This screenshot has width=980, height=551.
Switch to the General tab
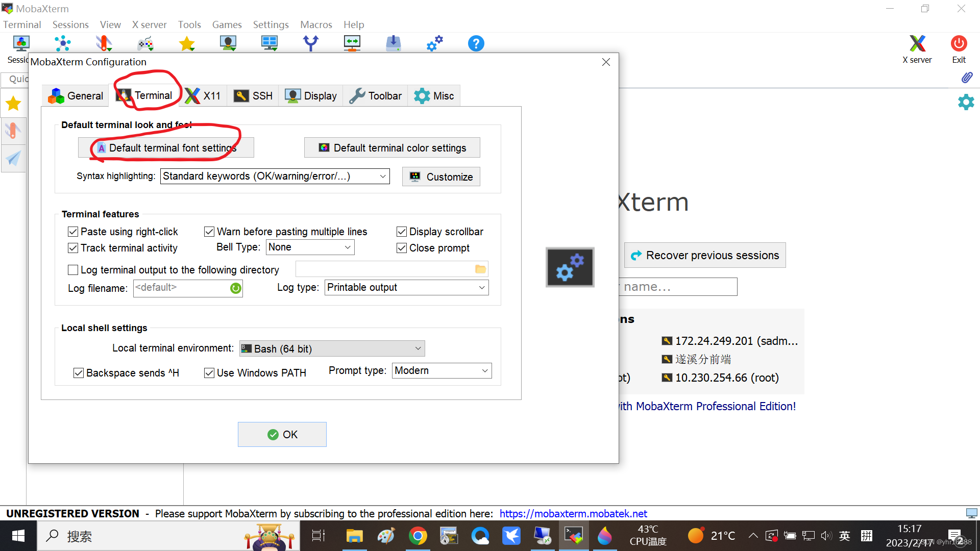pyautogui.click(x=76, y=96)
